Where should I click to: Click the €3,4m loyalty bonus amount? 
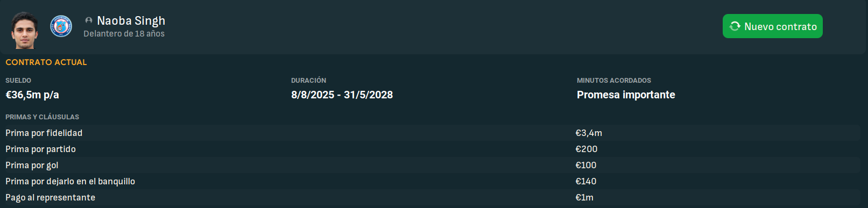click(589, 133)
